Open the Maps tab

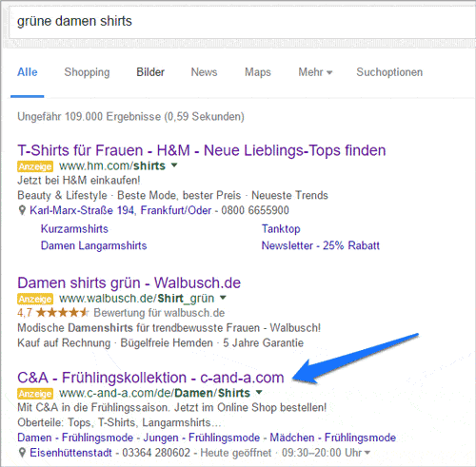[258, 72]
